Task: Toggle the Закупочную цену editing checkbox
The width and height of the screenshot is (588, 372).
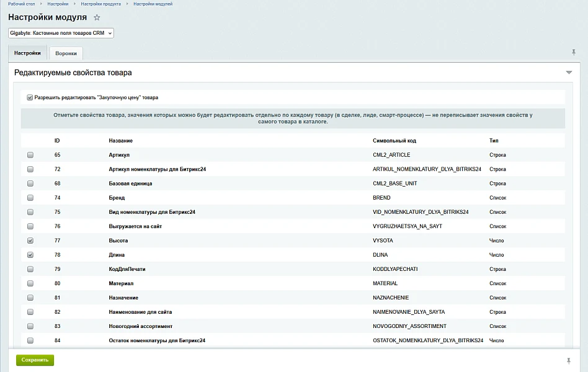Action: [x=30, y=97]
